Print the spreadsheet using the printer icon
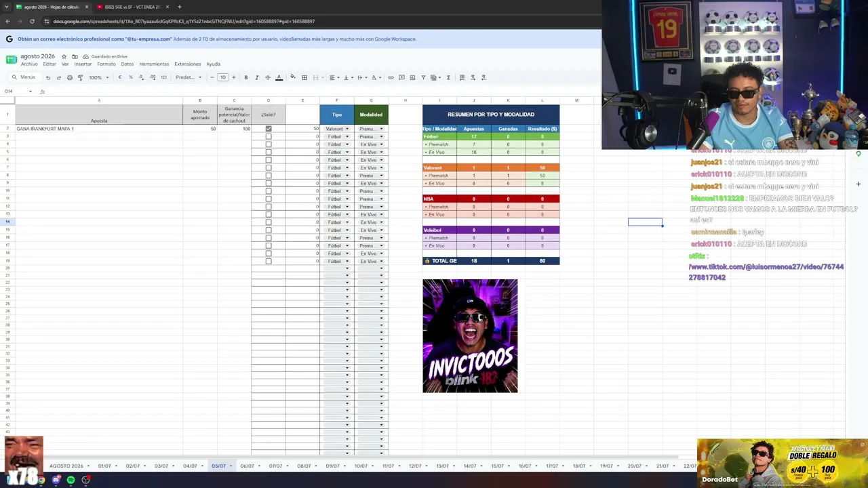This screenshot has width=868, height=488. point(69,77)
